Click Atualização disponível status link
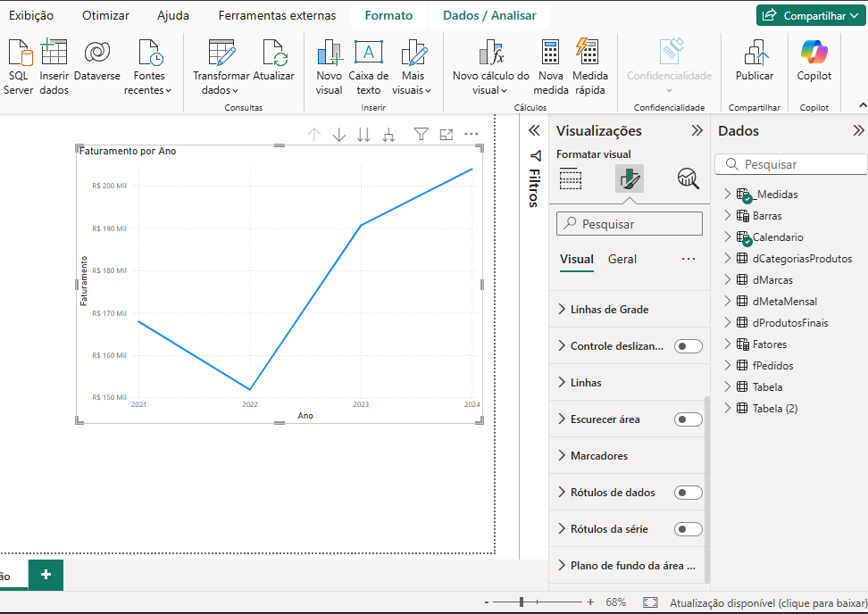Image resolution: width=868 pixels, height=614 pixels. (768, 603)
